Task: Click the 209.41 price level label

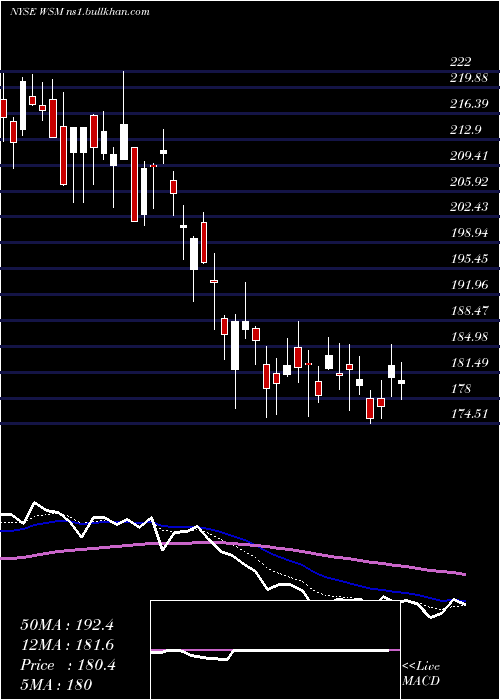Action: coord(469,156)
